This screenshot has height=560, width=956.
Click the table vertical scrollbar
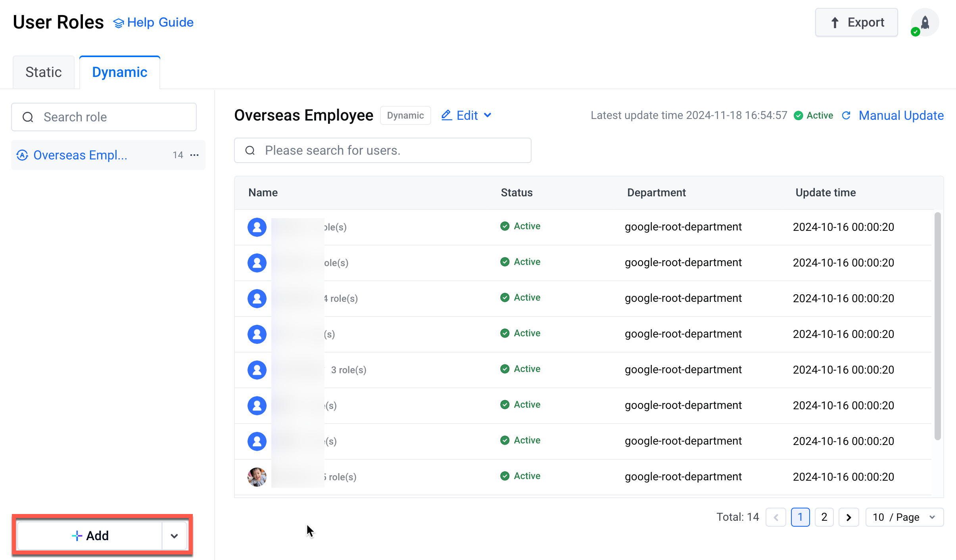pyautogui.click(x=938, y=326)
